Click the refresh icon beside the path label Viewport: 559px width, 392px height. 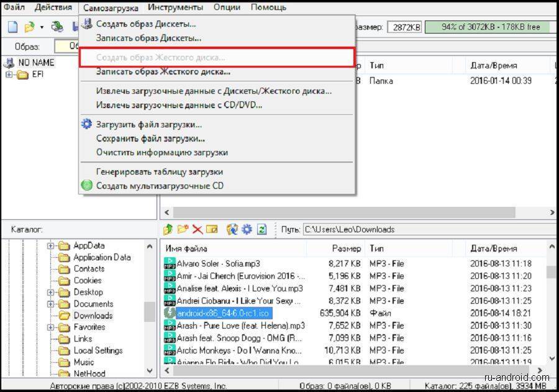[261, 229]
